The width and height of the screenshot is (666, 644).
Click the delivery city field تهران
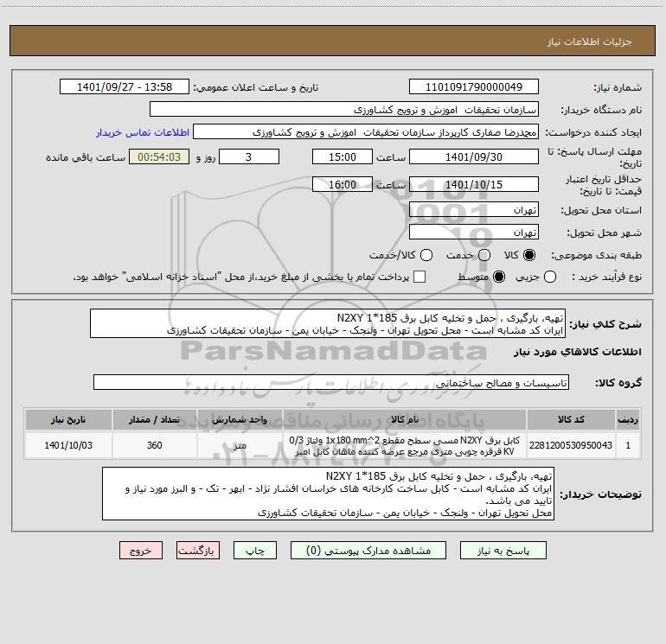(474, 232)
